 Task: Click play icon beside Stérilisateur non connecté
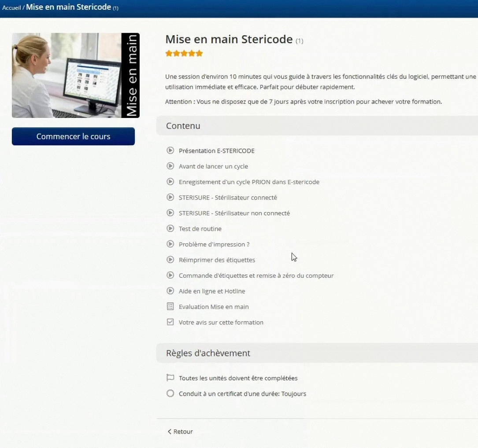pyautogui.click(x=170, y=213)
